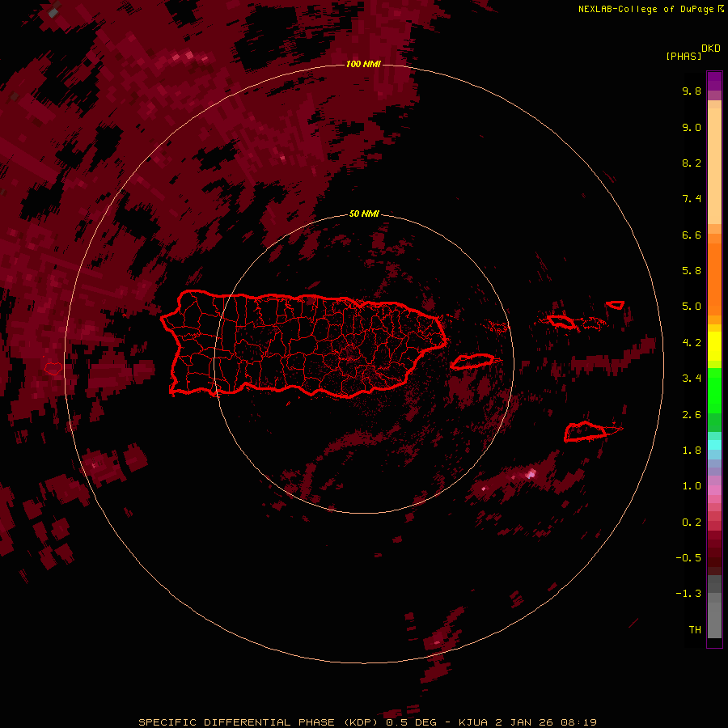This screenshot has width=728, height=728.
Task: Click the 2.6 legend value
Action: point(692,415)
